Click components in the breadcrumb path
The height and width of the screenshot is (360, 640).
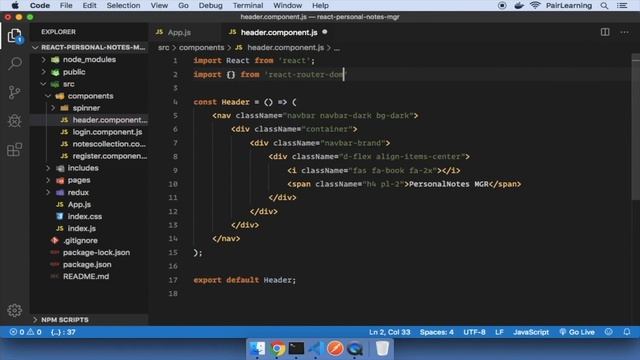pyautogui.click(x=202, y=48)
